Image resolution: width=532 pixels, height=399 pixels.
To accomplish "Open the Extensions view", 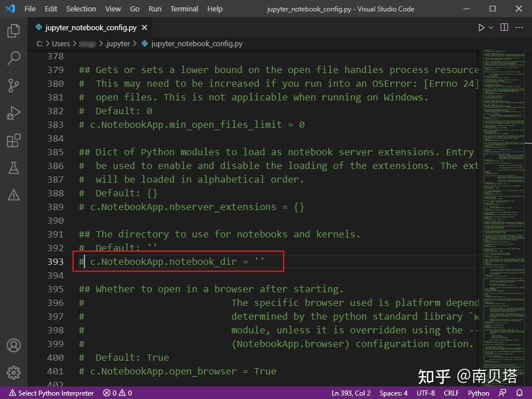I will click(14, 140).
